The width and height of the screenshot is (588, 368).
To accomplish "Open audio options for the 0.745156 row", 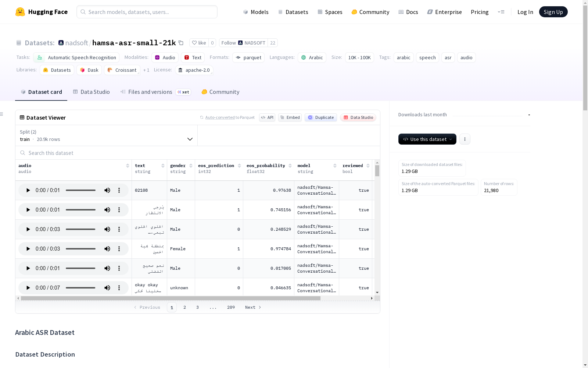I will pyautogui.click(x=119, y=210).
